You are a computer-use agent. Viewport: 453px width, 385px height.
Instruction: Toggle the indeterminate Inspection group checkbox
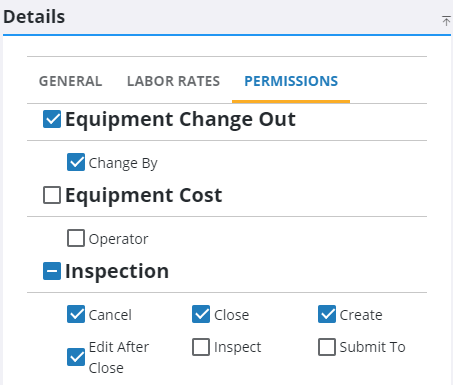(x=52, y=271)
